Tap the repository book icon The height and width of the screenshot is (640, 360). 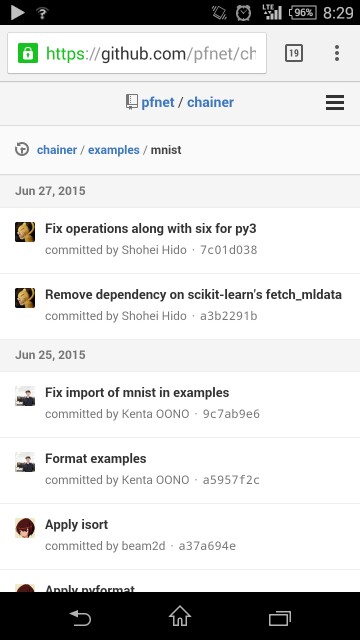coord(132,102)
